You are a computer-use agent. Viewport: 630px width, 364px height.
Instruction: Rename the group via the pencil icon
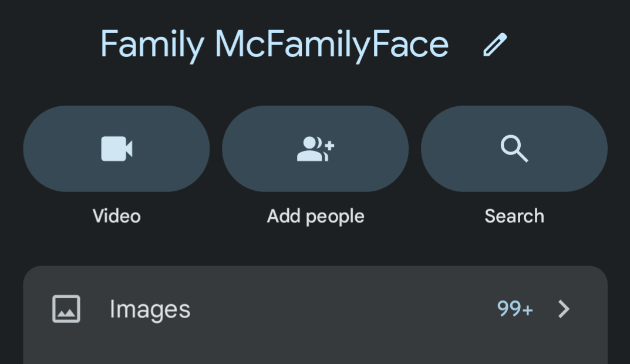point(494,45)
